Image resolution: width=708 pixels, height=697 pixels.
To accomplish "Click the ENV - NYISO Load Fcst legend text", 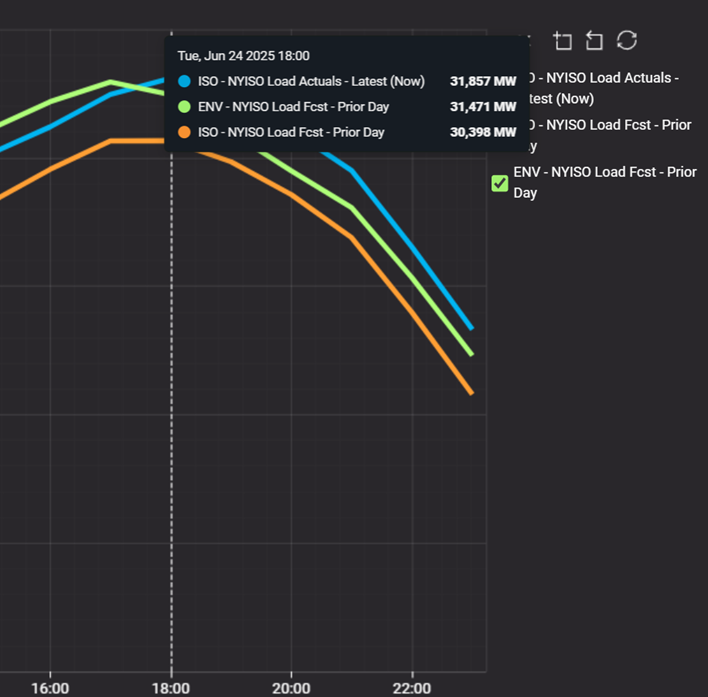I will (604, 182).
